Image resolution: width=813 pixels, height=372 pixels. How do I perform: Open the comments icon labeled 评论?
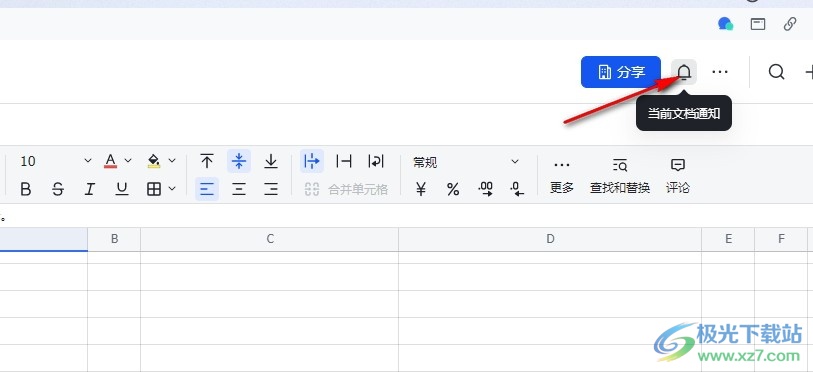click(678, 176)
